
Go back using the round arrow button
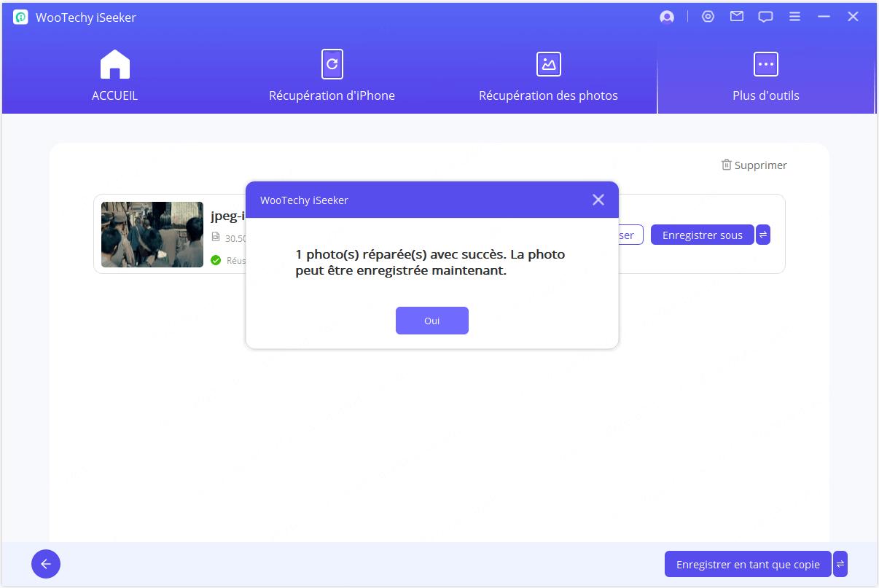(46, 564)
